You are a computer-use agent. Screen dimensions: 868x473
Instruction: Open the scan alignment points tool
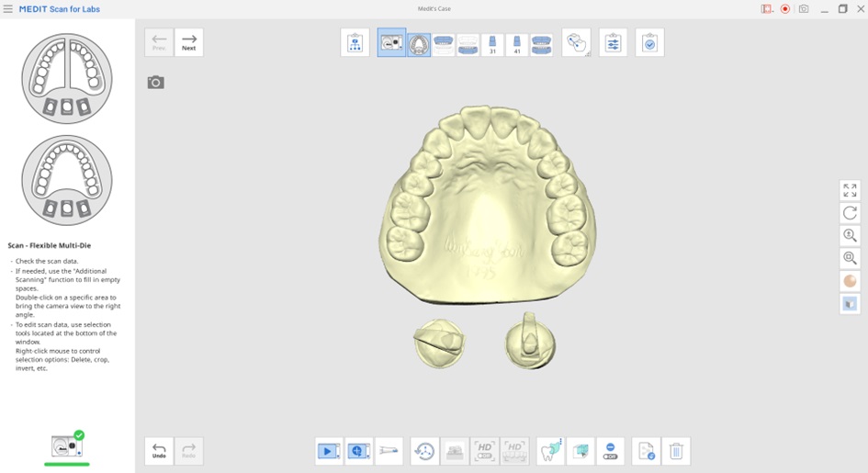pos(576,42)
